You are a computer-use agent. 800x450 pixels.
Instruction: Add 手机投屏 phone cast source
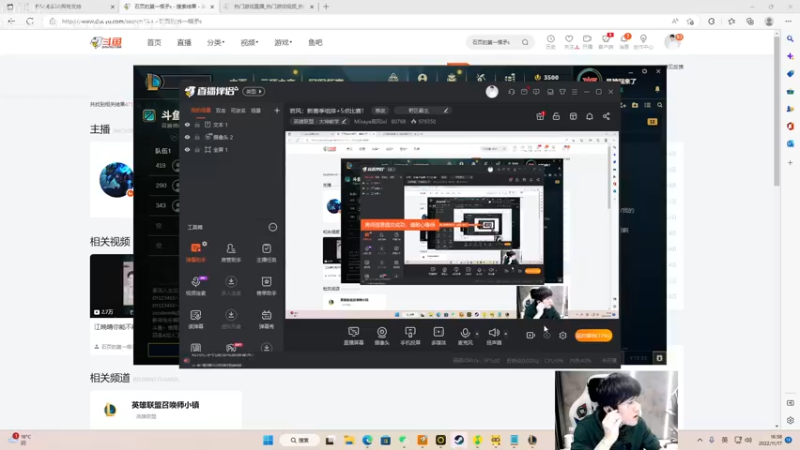click(410, 336)
